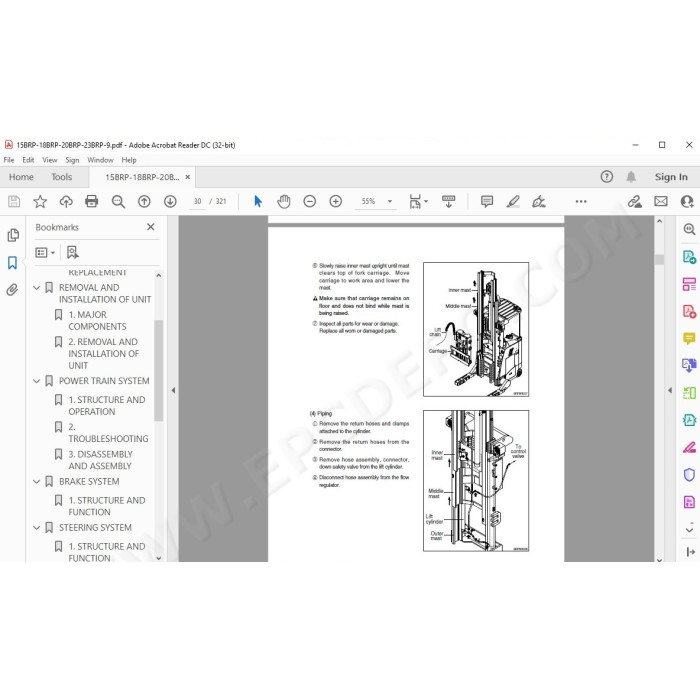Open the Edit menu

click(x=28, y=160)
